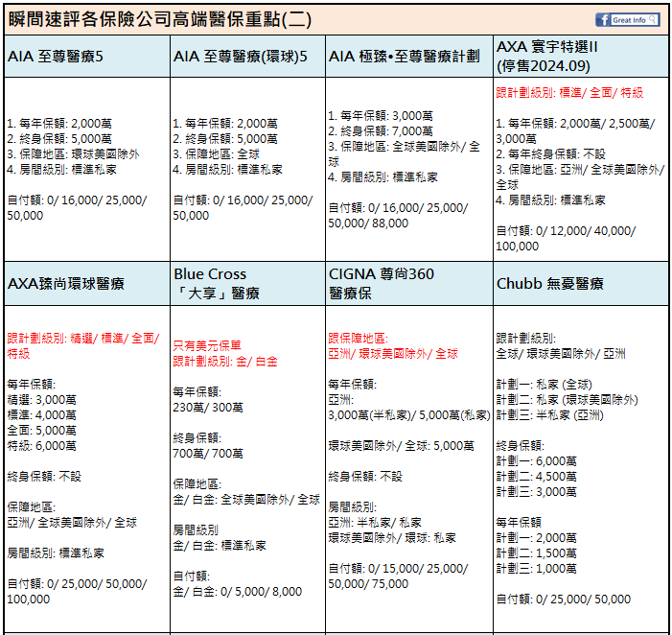This screenshot has width=672, height=635.
Task: Click 保障地區: 環球美國除外 under AIA 至尊醫療5
Action: tap(73, 153)
